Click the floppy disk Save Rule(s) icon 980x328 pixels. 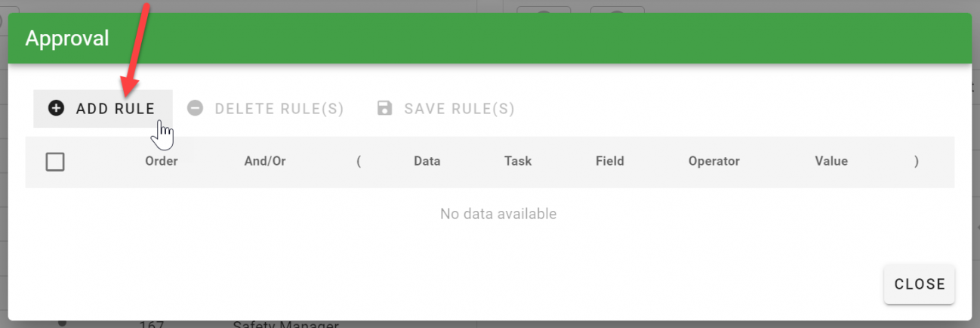(385, 108)
